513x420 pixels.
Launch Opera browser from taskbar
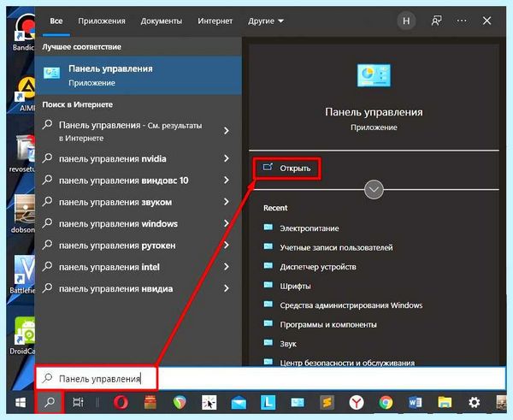(121, 402)
